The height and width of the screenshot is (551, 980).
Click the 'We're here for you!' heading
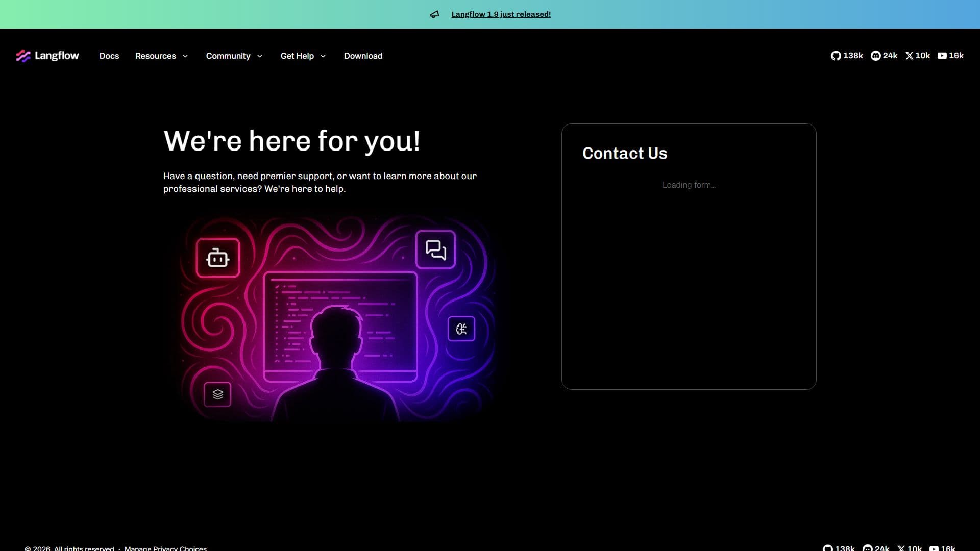292,141
